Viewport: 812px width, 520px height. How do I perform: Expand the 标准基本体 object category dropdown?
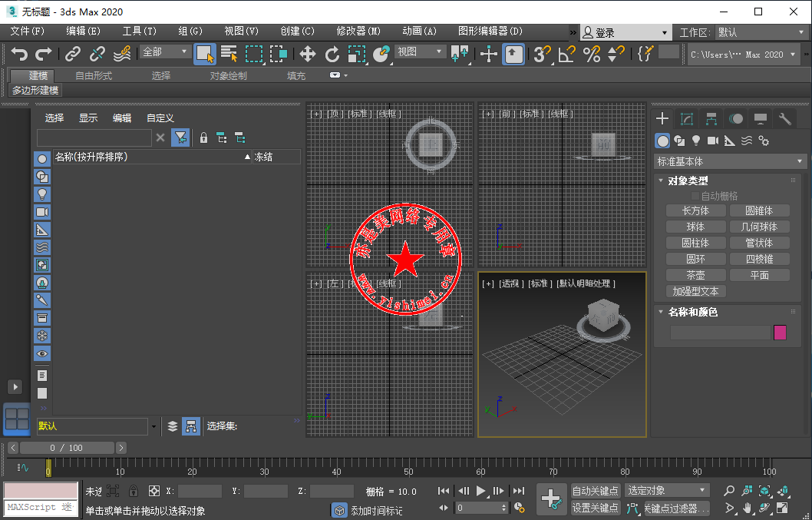pos(729,161)
